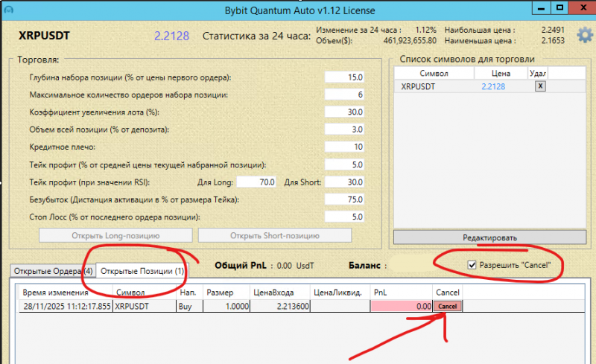Click size cell 1.0000
Image resolution: width=596 pixels, height=364 pixels.
(226, 306)
